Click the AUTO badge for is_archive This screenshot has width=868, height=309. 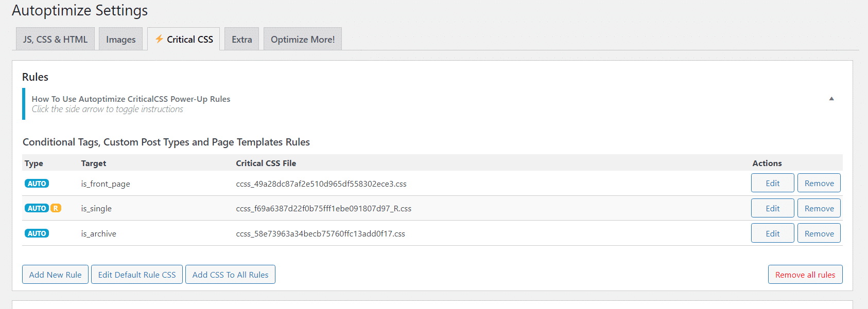(37, 233)
